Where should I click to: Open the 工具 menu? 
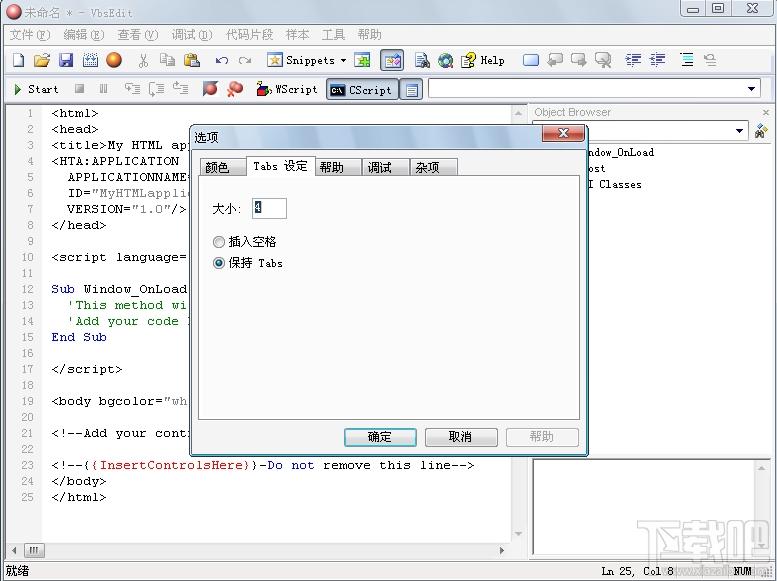pyautogui.click(x=333, y=35)
